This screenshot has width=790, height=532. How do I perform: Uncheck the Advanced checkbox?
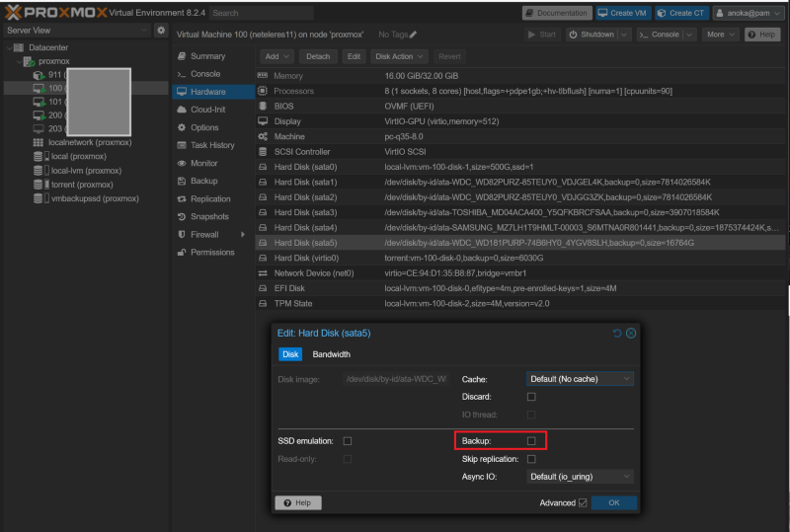click(583, 502)
